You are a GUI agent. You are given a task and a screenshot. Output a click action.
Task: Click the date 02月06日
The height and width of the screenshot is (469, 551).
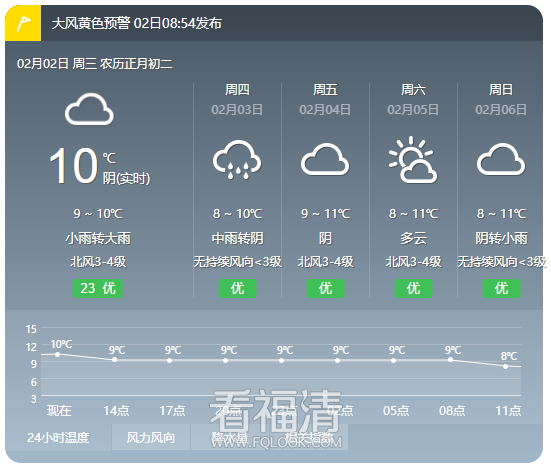[x=501, y=110]
